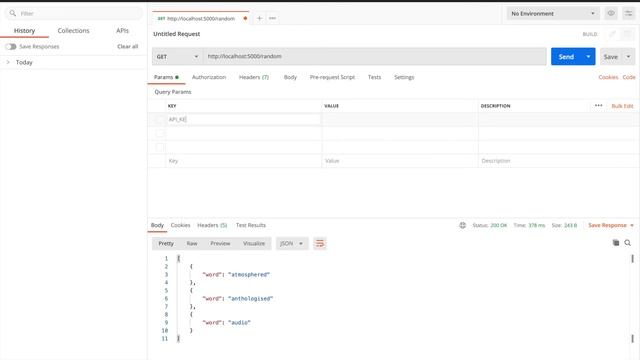The height and width of the screenshot is (360, 640).
Task: Click the empty Key placeholder field
Action: [x=244, y=161]
